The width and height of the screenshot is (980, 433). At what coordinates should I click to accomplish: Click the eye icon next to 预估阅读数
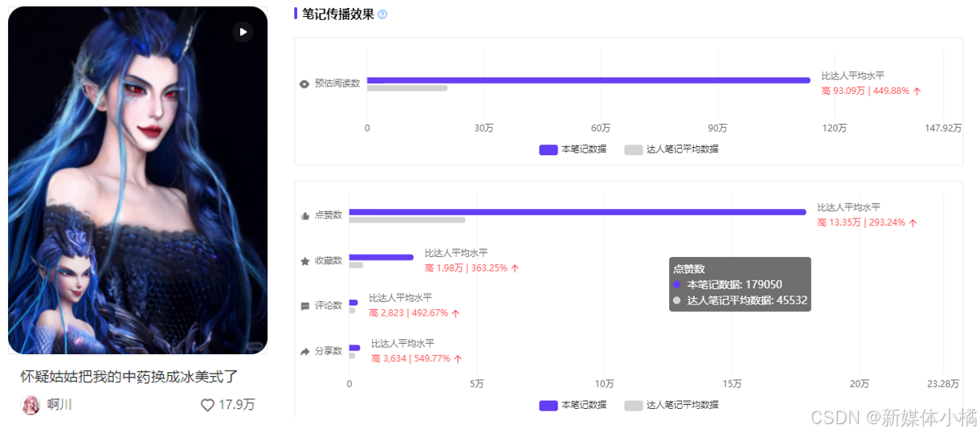coord(304,84)
